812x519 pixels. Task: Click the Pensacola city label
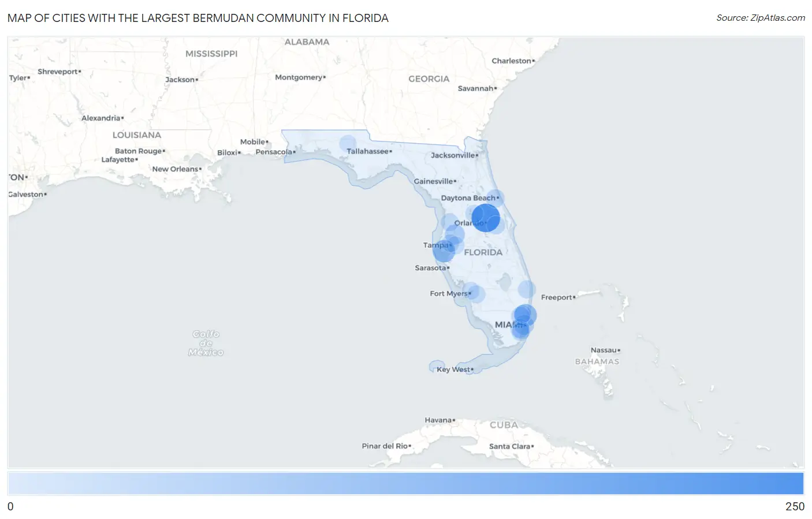click(274, 152)
